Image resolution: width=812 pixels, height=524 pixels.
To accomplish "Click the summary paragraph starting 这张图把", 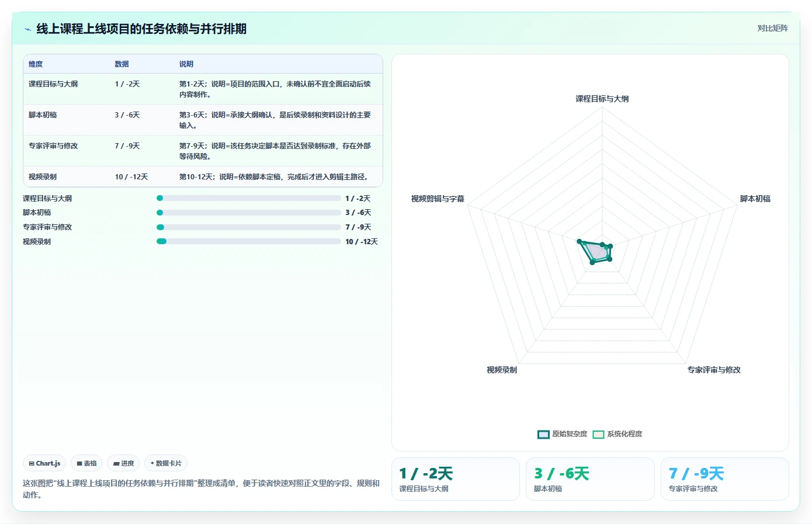I will 202,489.
